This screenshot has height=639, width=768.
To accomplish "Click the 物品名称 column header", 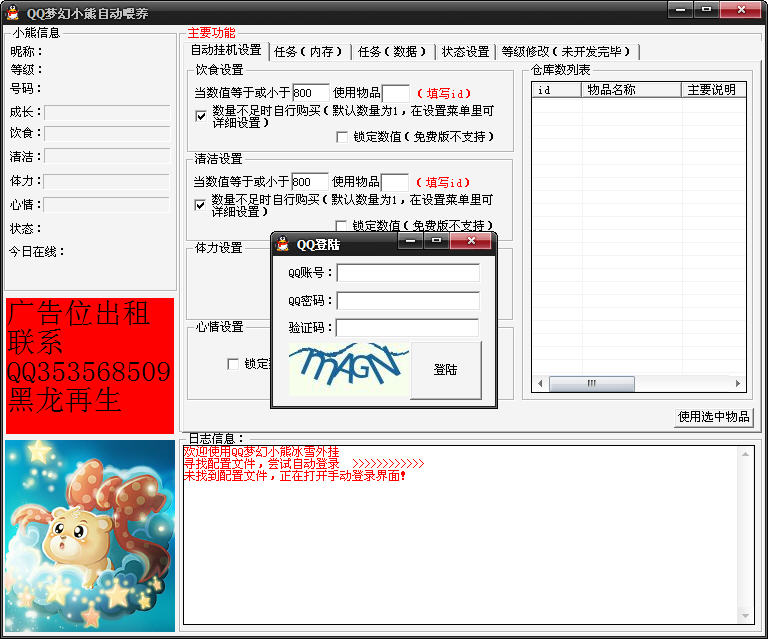I will pos(631,90).
